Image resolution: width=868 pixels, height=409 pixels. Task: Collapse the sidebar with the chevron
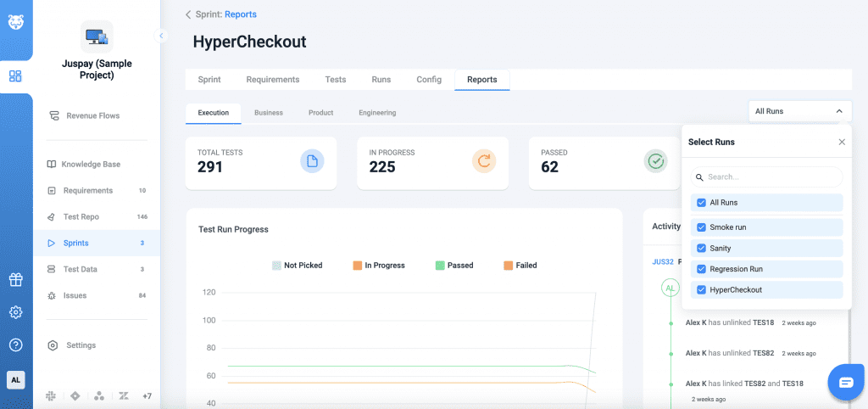pyautogui.click(x=161, y=36)
